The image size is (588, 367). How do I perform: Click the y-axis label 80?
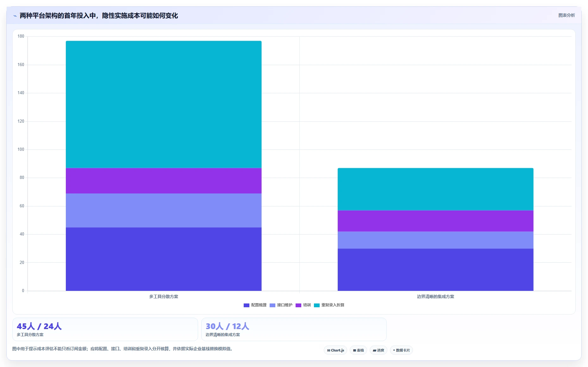point(22,178)
